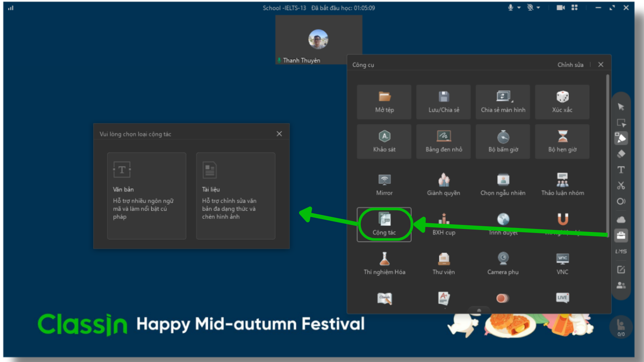This screenshot has height=362, width=644.
Task: Select the Text tool in right sidebar
Action: tap(621, 170)
